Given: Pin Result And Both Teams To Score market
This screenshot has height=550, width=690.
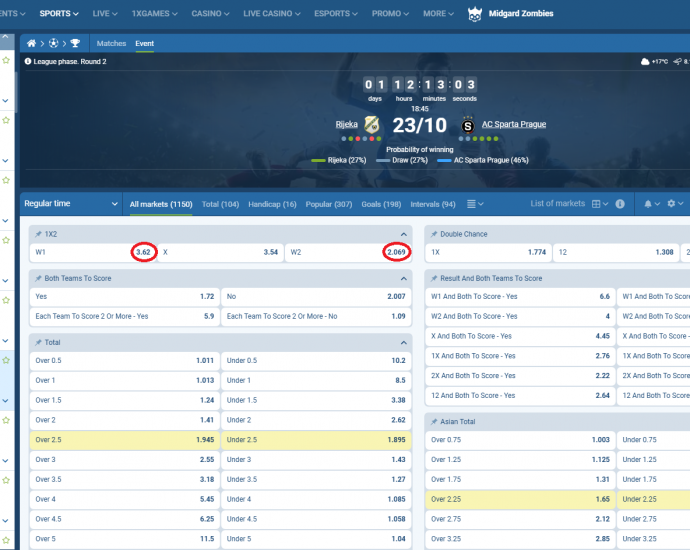Looking at the screenshot, I should click(x=434, y=278).
